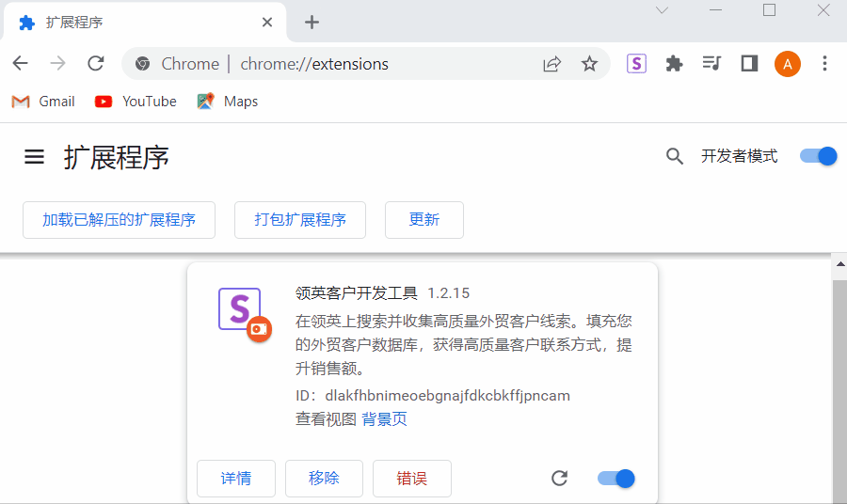Open the hamburger main menu for extensions
The image size is (847, 504).
pos(35,157)
